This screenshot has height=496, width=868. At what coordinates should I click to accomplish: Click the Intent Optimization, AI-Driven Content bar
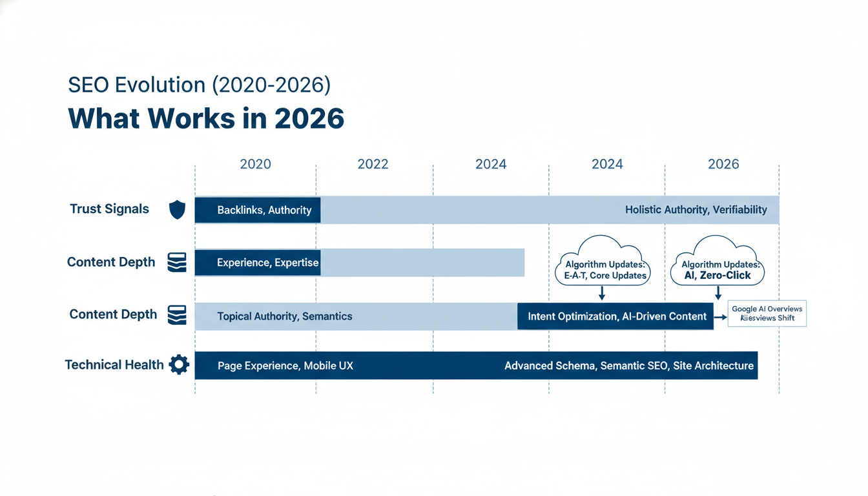click(x=615, y=316)
